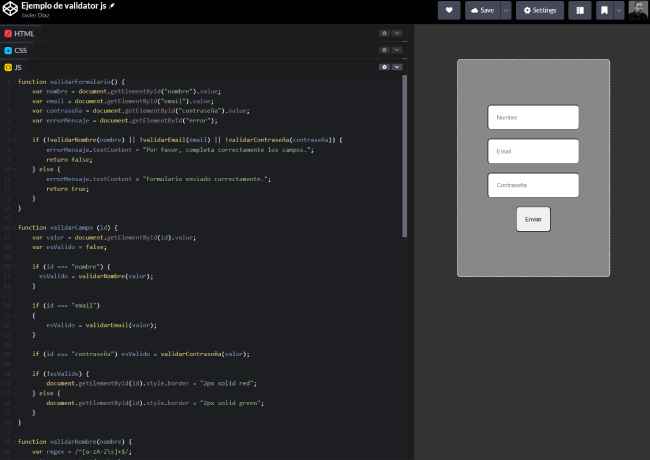The image size is (650, 460).
Task: Click code line with 'Formulario enviado correctamente'
Action: (x=158, y=179)
